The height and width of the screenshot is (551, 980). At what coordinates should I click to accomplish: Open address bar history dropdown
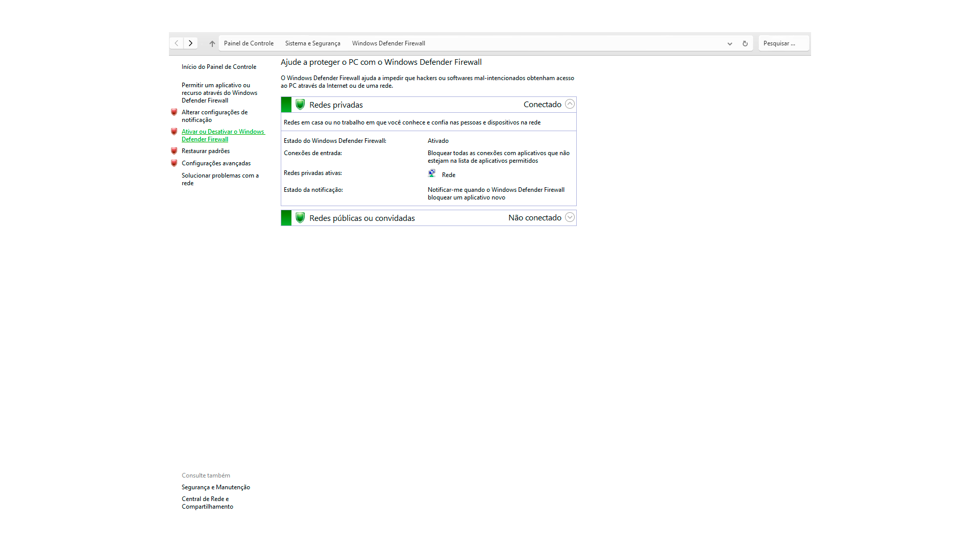click(730, 43)
